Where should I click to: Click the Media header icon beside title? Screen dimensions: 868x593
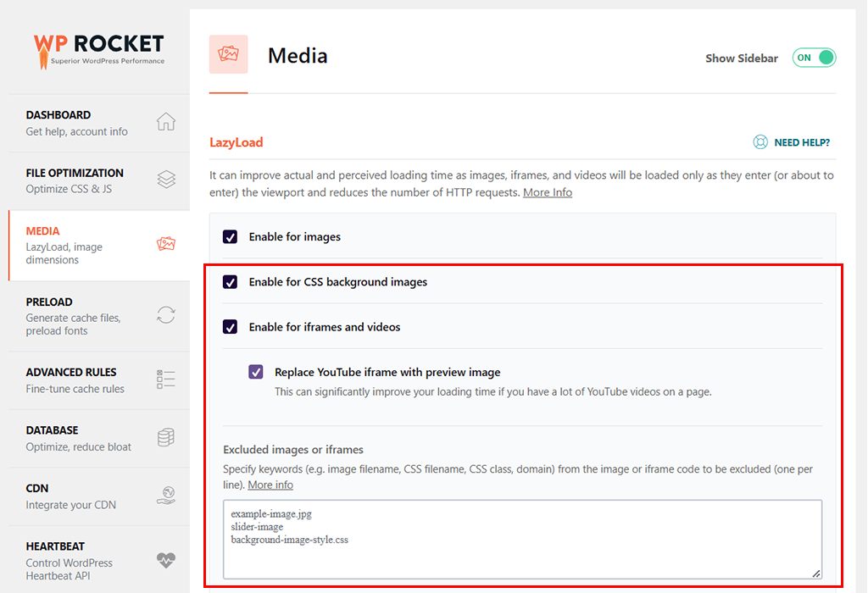point(228,54)
